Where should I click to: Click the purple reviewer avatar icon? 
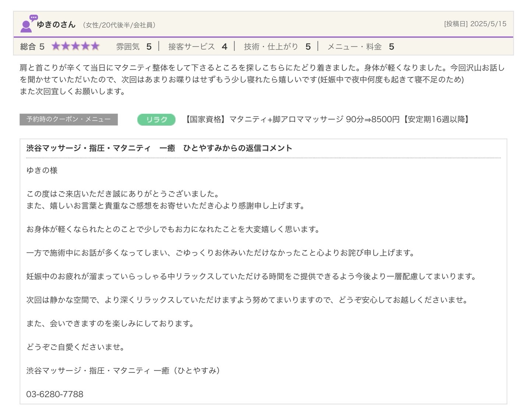point(29,24)
